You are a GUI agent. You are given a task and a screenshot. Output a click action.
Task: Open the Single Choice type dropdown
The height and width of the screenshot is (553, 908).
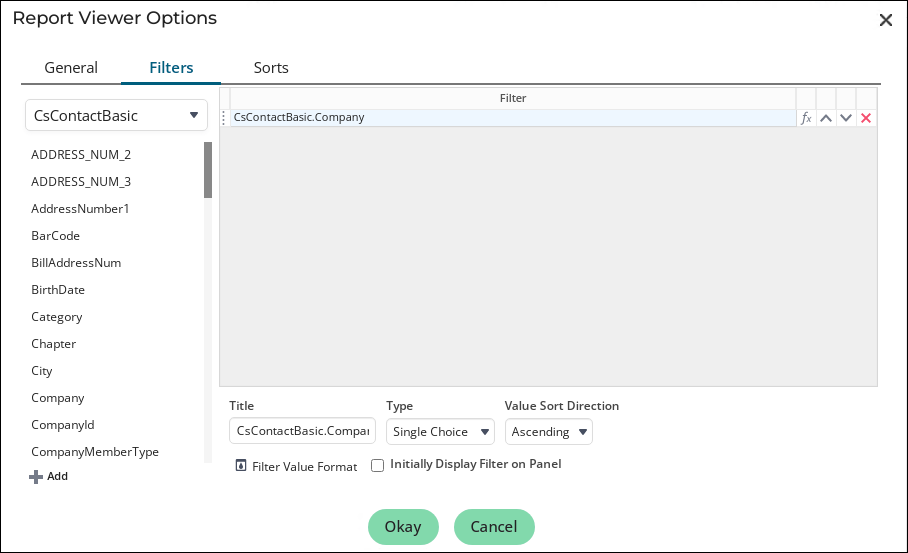pyautogui.click(x=440, y=431)
